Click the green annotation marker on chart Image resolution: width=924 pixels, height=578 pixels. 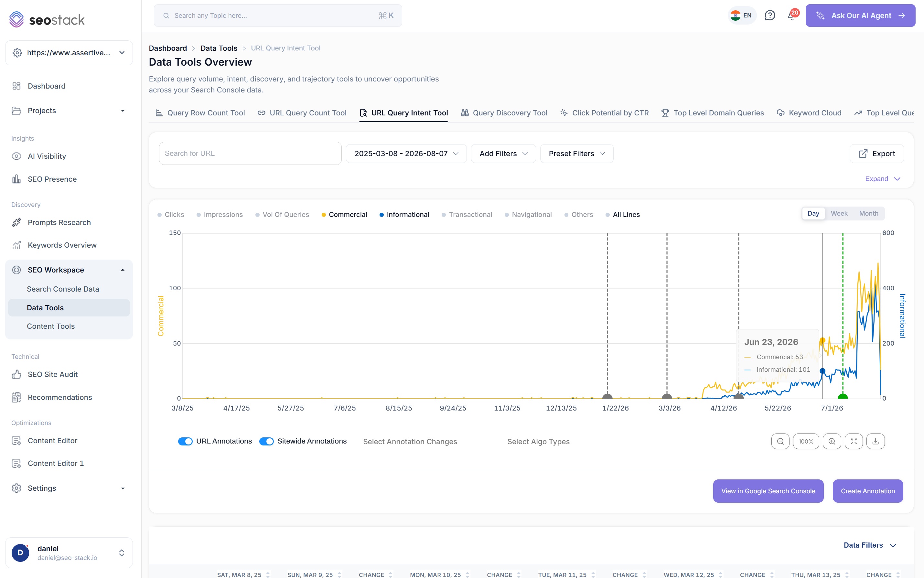coord(843,396)
